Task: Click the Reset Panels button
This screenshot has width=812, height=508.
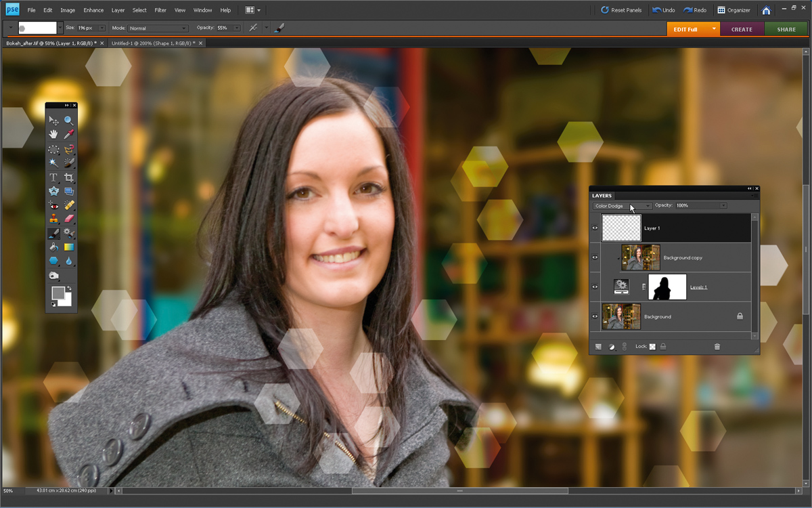Action: coord(621,10)
